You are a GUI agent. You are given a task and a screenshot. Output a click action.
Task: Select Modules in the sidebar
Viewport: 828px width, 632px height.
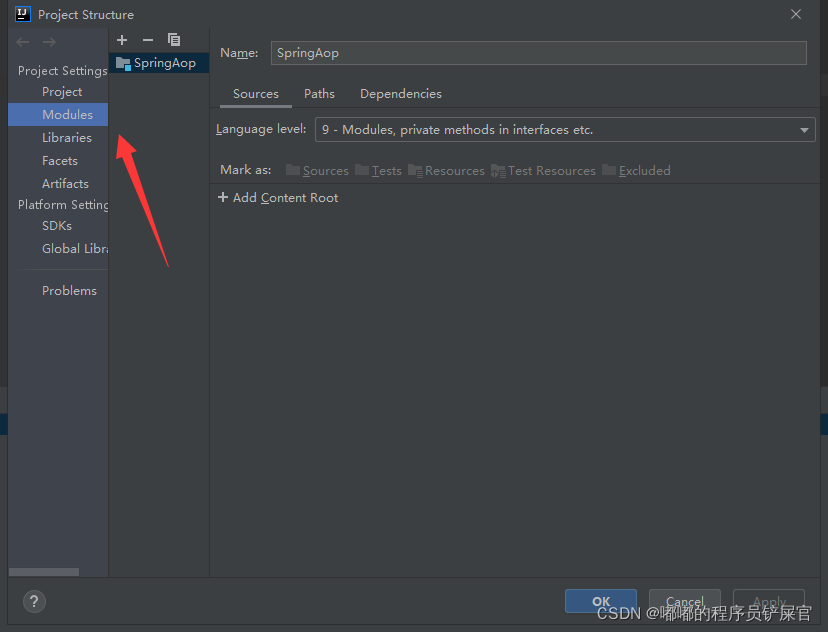[x=58, y=115]
